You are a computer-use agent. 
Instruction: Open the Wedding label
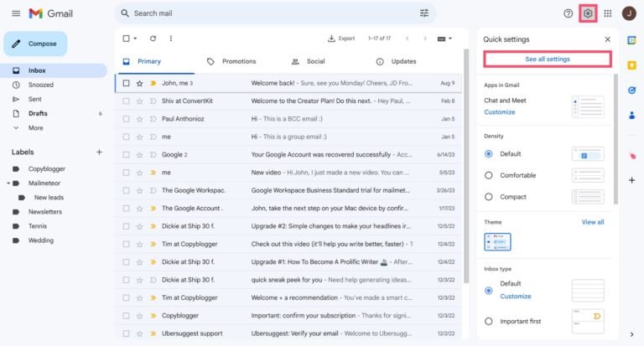click(x=40, y=240)
